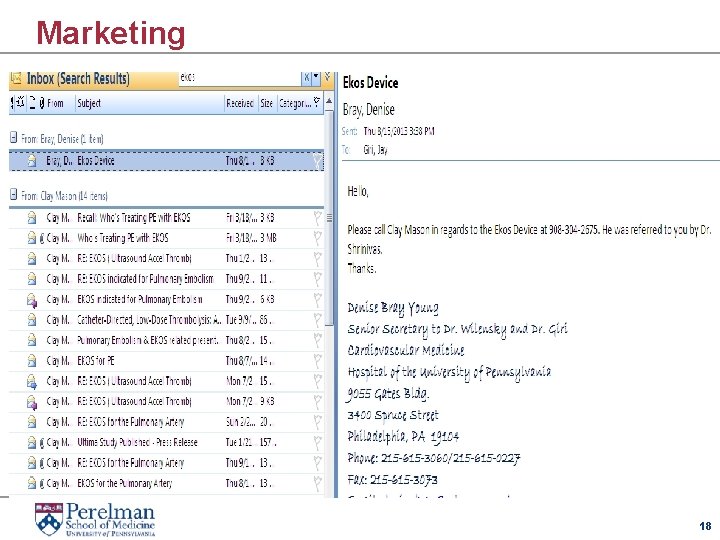
Task: Toggle flag on 'EKOS for PE' message
Action: [317, 361]
